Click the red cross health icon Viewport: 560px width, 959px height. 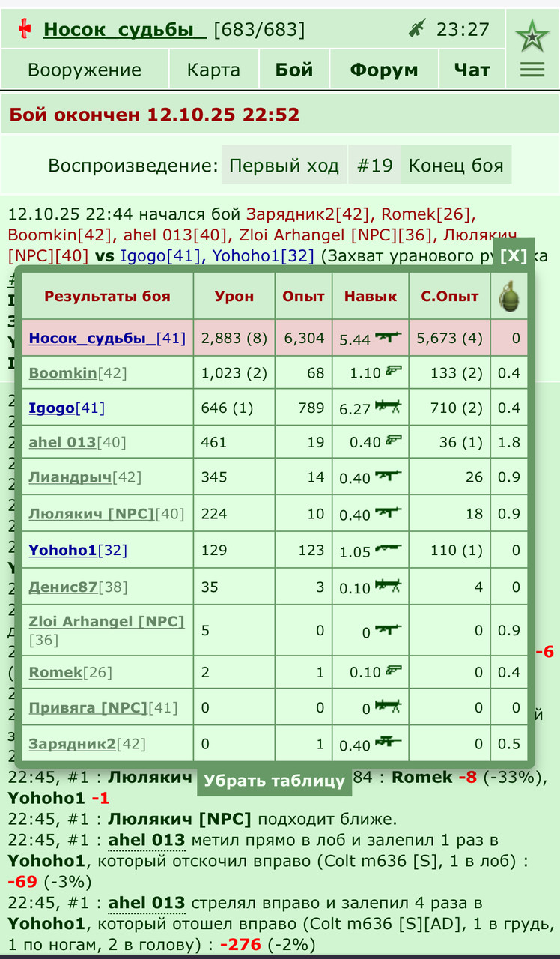pyautogui.click(x=26, y=29)
